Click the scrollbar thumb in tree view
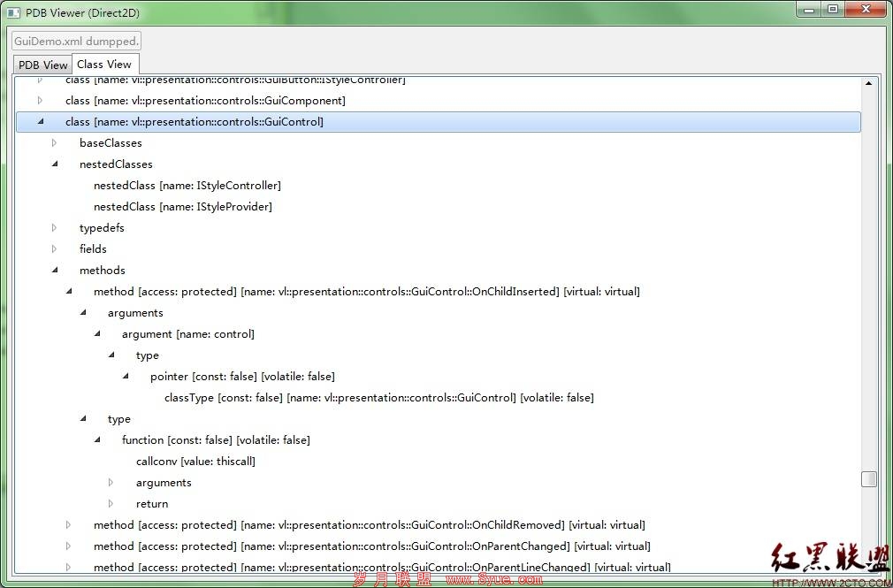 pos(868,479)
